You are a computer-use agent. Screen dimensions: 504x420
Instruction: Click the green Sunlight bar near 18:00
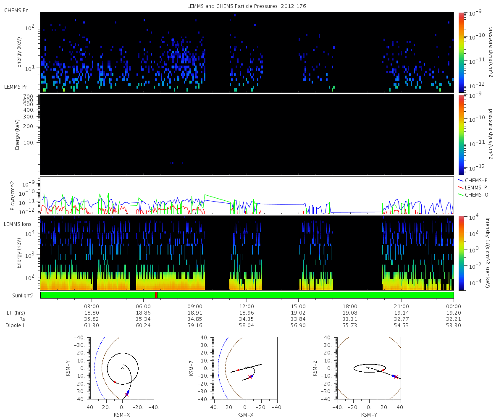tap(350, 295)
